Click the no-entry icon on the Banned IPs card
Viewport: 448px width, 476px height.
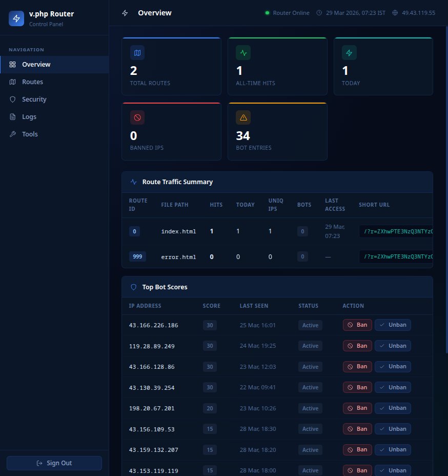click(137, 117)
